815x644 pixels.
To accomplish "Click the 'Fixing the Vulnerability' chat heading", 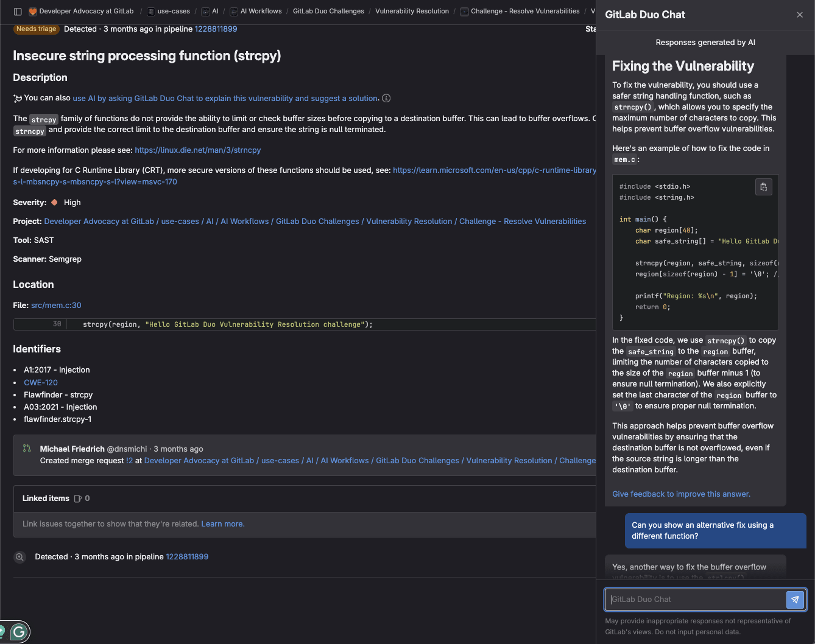I will pos(683,66).
